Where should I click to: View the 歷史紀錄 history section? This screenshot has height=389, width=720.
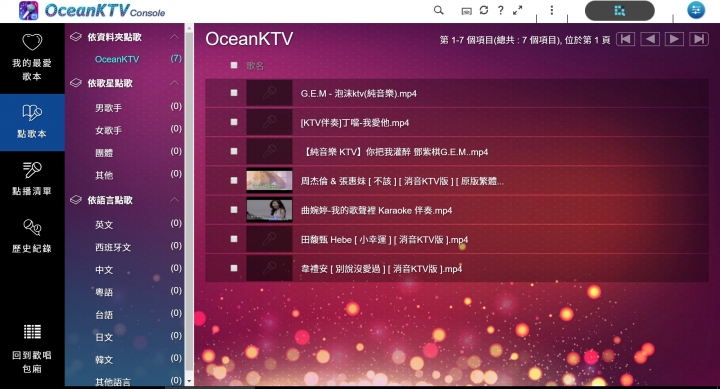tap(32, 237)
